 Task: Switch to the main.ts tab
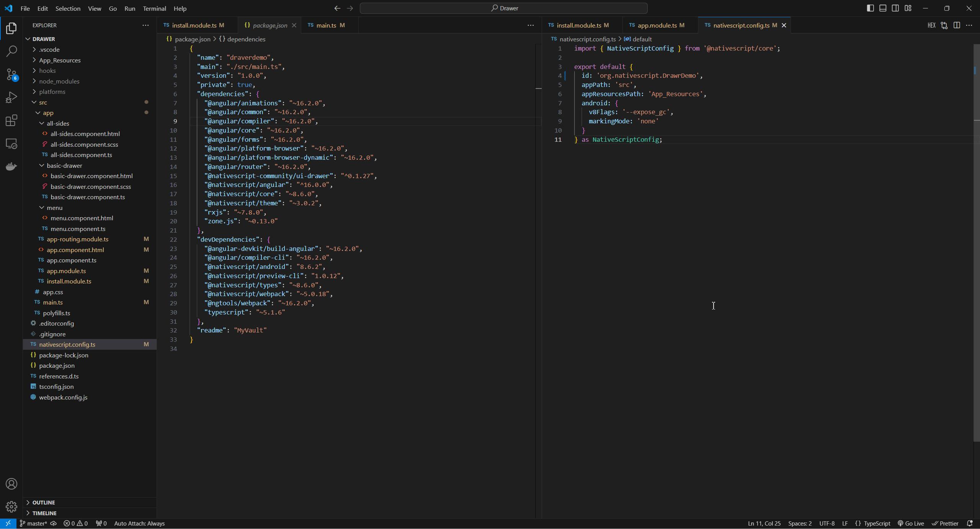[x=326, y=25]
